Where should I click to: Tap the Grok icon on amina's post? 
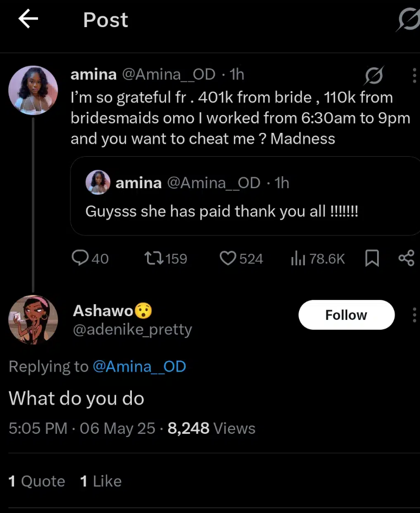point(374,75)
